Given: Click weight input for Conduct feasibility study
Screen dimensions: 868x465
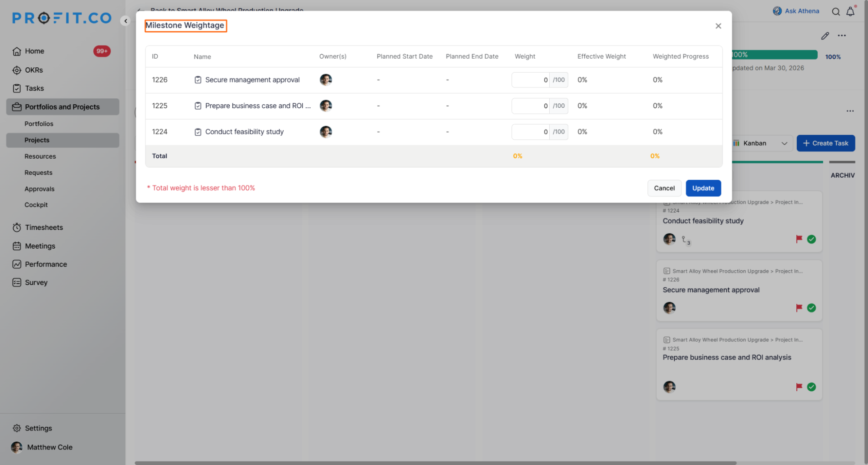Looking at the screenshot, I should [531, 132].
